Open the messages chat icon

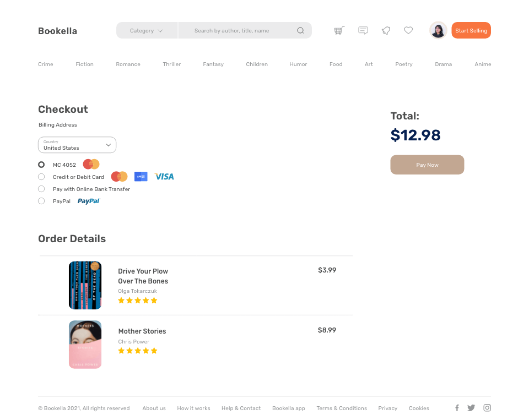[363, 31]
